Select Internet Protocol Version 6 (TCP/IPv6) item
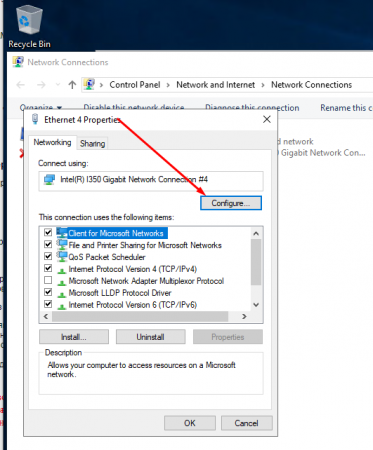Viewport: 373px width, 450px height. (x=133, y=305)
